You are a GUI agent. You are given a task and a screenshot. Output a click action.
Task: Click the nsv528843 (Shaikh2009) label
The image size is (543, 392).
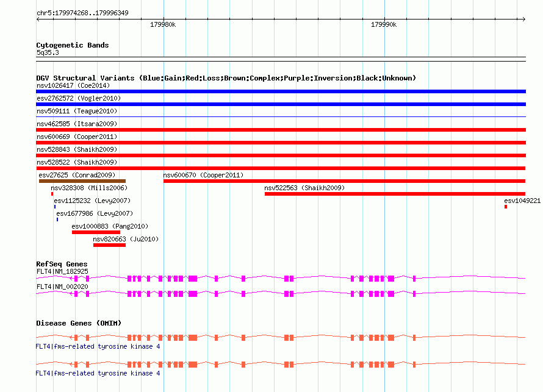point(77,149)
